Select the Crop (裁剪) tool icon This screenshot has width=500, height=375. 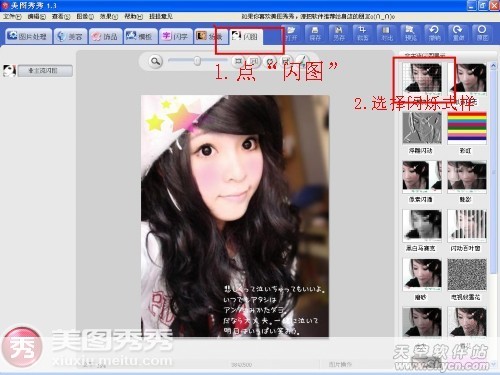(362, 33)
